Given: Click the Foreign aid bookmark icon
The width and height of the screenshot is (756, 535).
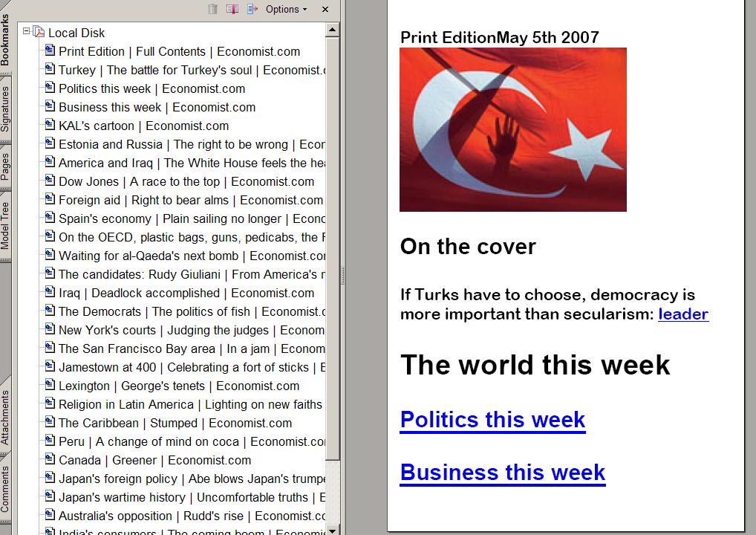Looking at the screenshot, I should 50,198.
